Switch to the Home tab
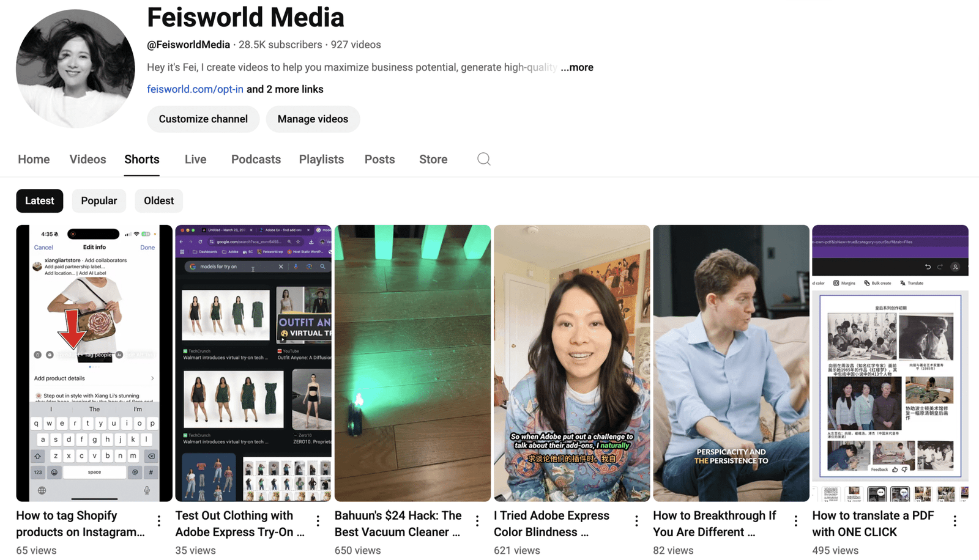The image size is (979, 560). [x=34, y=160]
